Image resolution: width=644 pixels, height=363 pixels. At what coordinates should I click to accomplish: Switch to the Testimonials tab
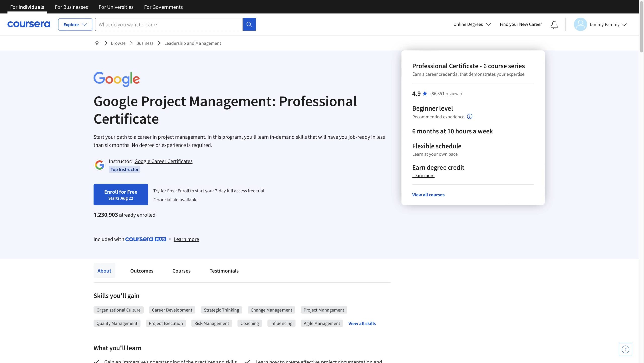click(224, 271)
